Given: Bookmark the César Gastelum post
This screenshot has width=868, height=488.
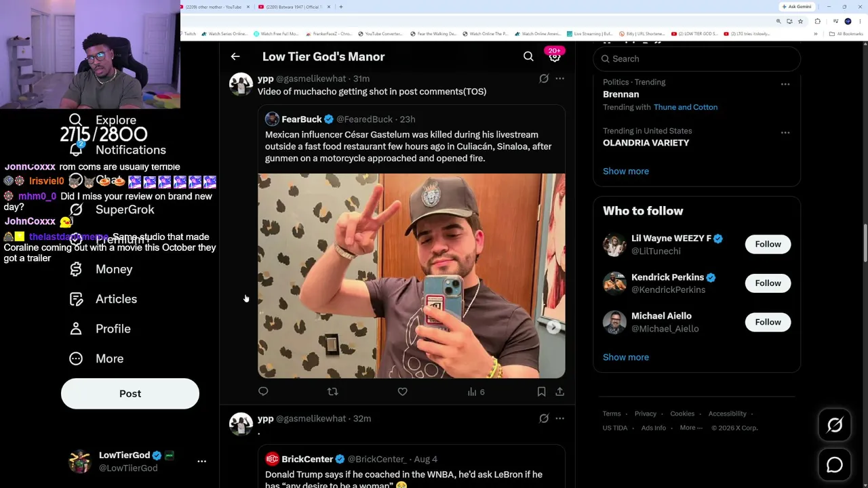Looking at the screenshot, I should (x=541, y=391).
